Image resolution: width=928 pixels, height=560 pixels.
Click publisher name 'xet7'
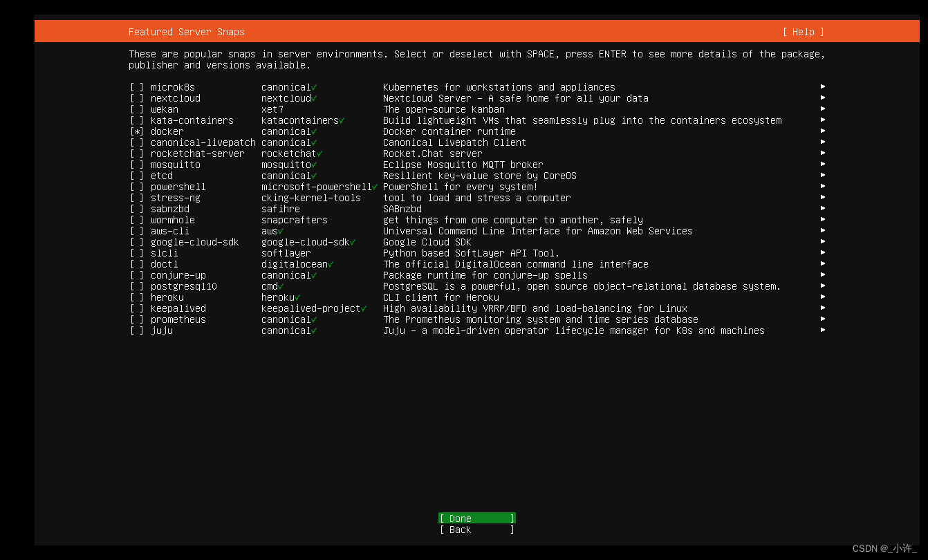[x=272, y=109]
